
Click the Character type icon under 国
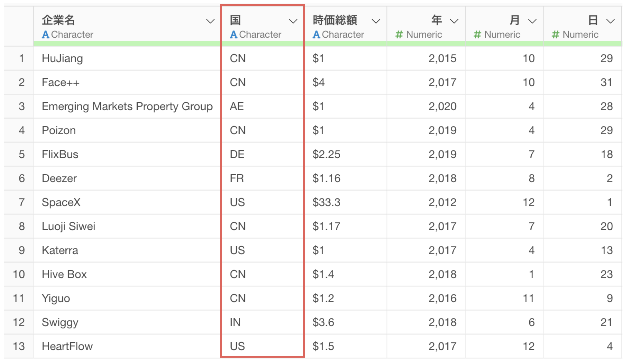234,35
